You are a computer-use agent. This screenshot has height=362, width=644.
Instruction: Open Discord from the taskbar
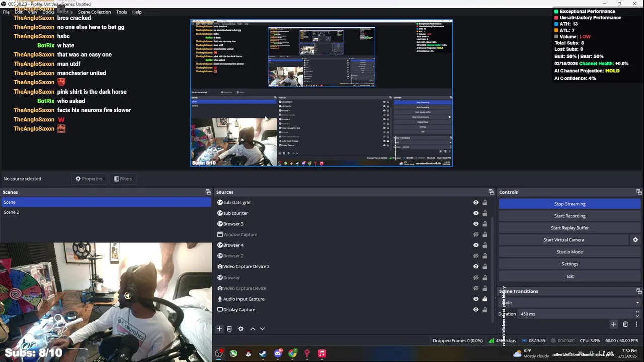coord(278,354)
